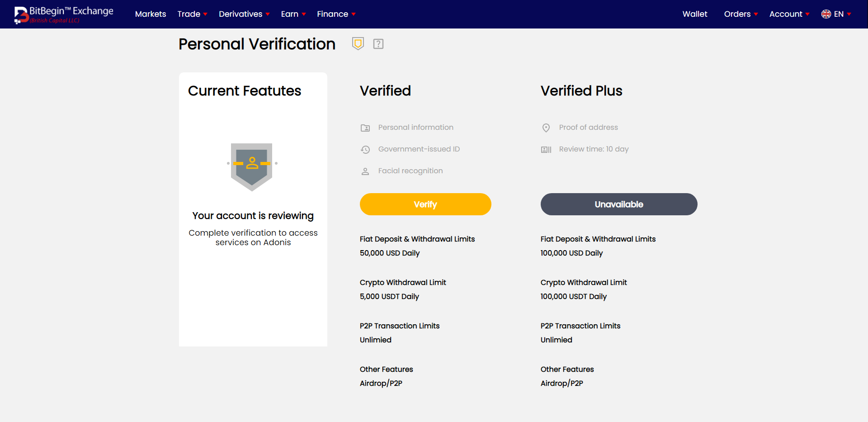Click the Review time document icon
This screenshot has width=868, height=422.
pyautogui.click(x=546, y=150)
